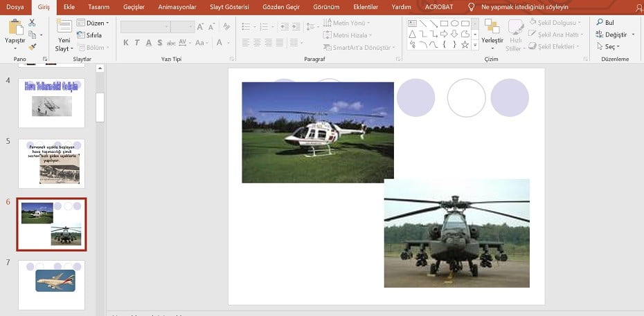Select the oval shape in shapes gallery
The width and height of the screenshot is (644, 316).
coord(454,24)
